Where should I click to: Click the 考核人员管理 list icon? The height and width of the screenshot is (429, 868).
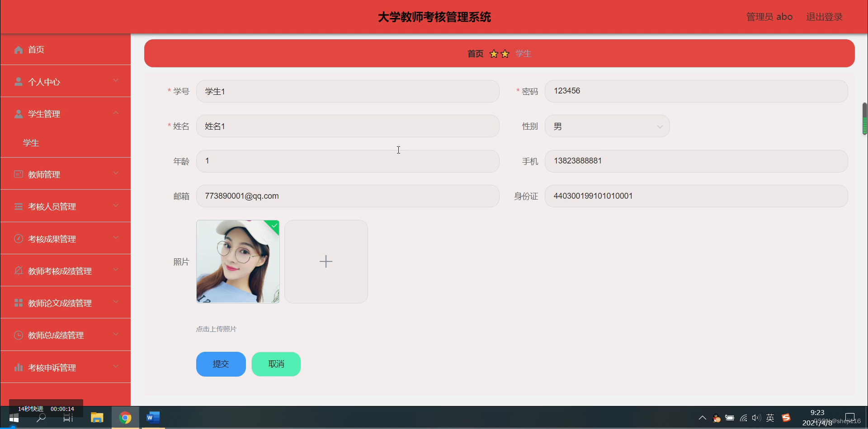click(x=18, y=206)
